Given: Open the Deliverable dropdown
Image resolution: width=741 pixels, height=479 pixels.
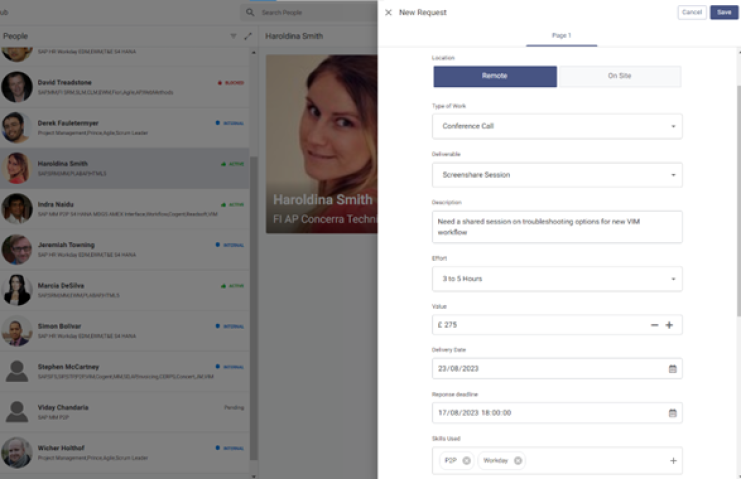Looking at the screenshot, I should (673, 175).
